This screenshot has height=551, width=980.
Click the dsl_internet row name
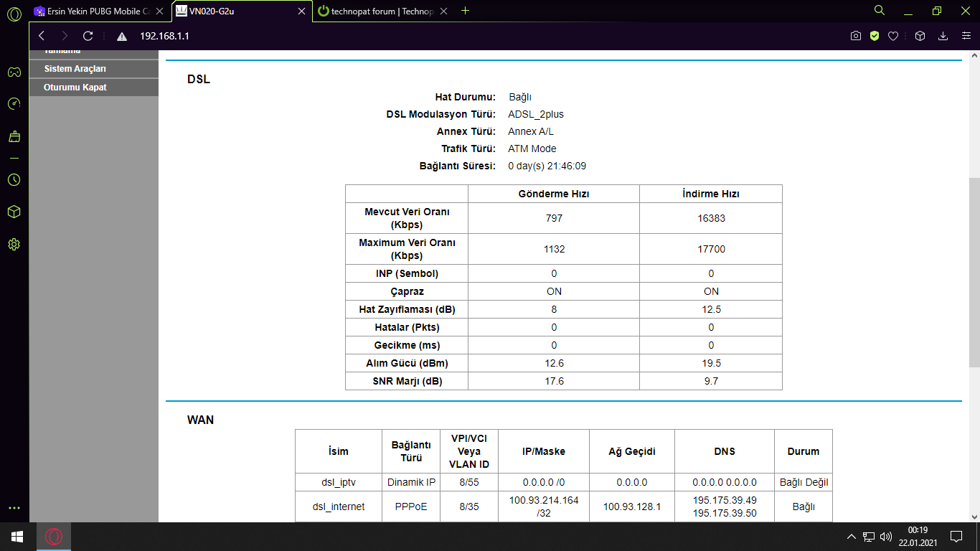339,507
